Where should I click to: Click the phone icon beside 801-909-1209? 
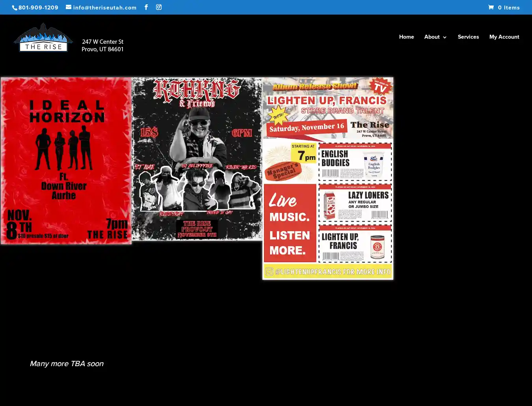pyautogui.click(x=15, y=8)
